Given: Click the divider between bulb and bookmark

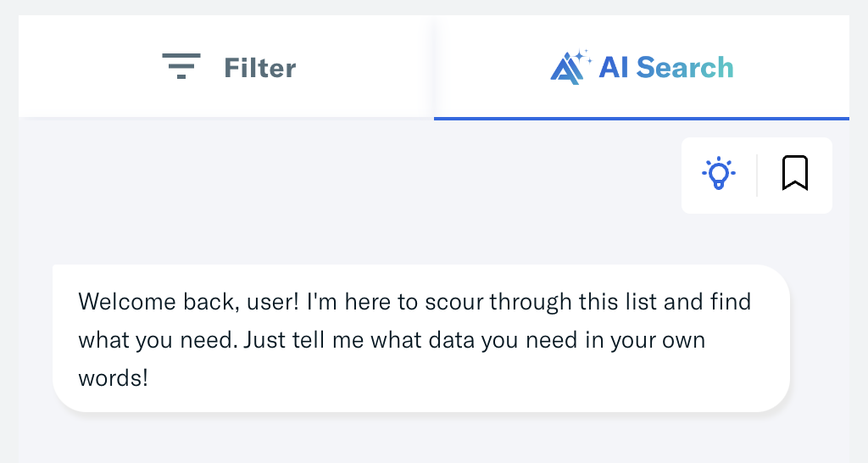Looking at the screenshot, I should click(757, 176).
